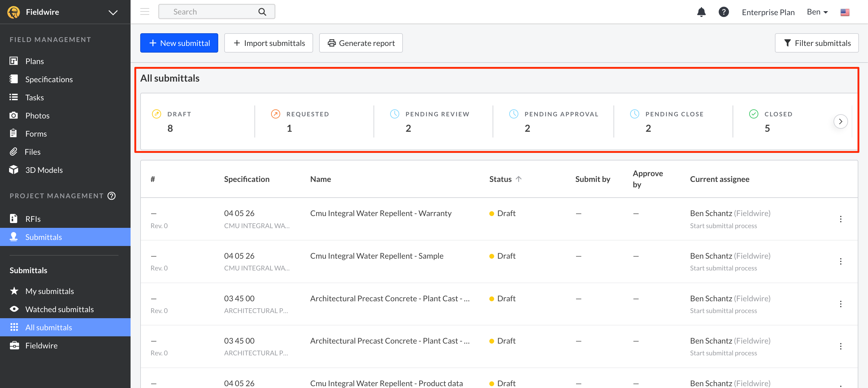Show Watched submittals view
The image size is (868, 388).
(65, 309)
